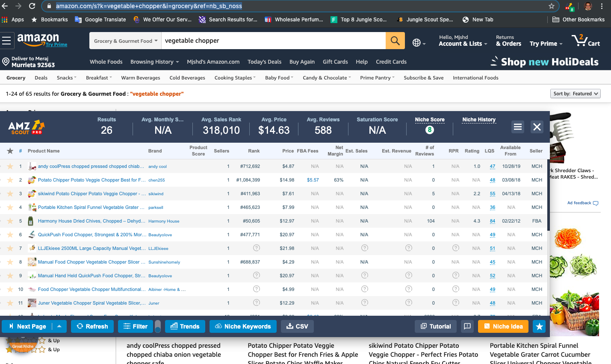611x364 pixels.
Task: Click the browser reload icon
Action: point(32,6)
